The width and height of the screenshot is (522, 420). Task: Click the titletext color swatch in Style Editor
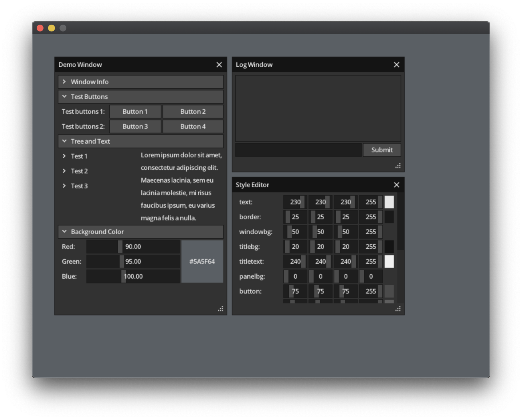pos(389,261)
